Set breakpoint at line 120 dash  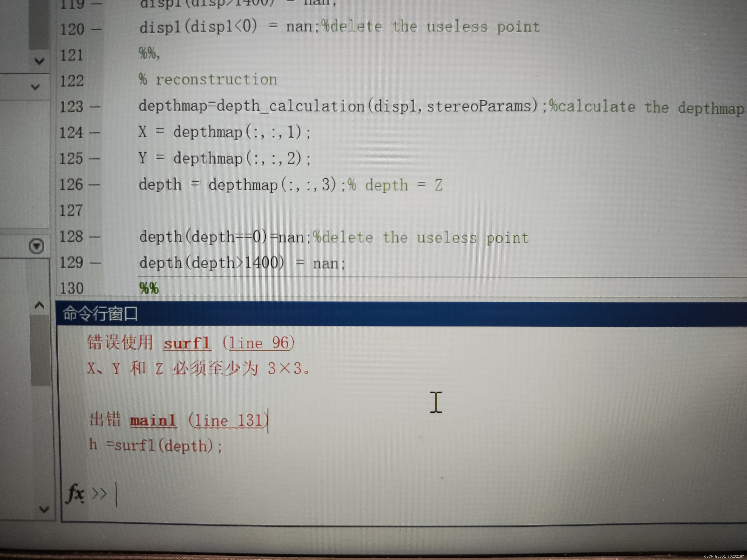pyautogui.click(x=96, y=29)
